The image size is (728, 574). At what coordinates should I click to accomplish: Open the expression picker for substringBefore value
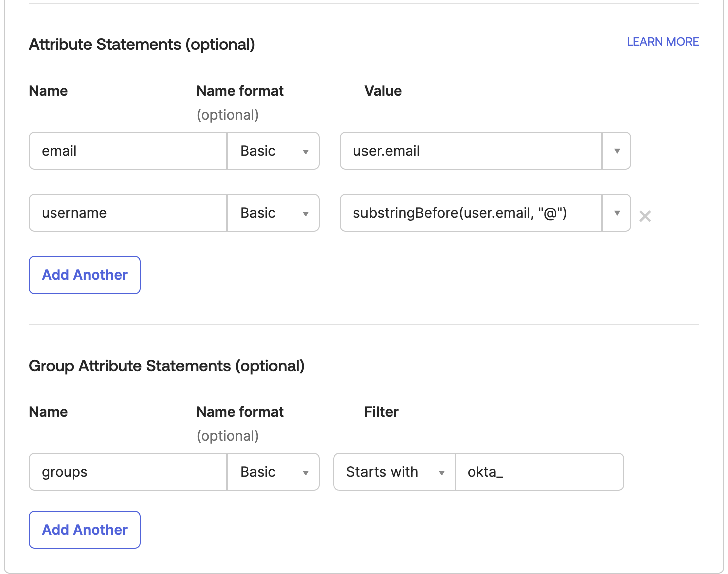(x=616, y=213)
